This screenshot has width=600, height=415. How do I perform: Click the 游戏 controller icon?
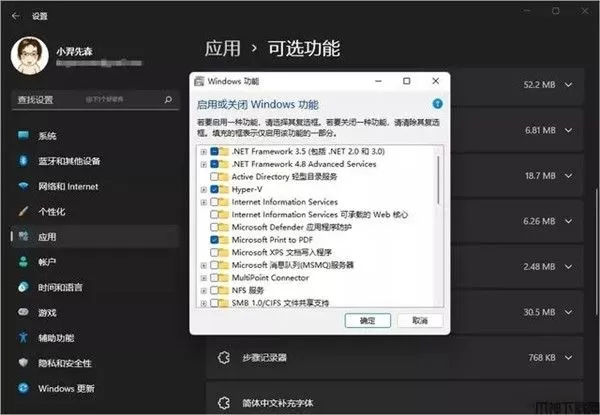pyautogui.click(x=23, y=312)
